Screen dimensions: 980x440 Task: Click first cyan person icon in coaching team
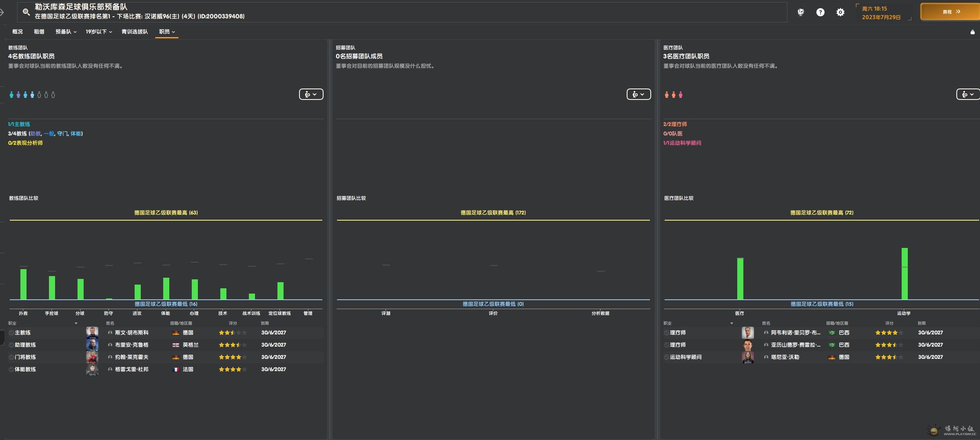pyautogui.click(x=11, y=95)
